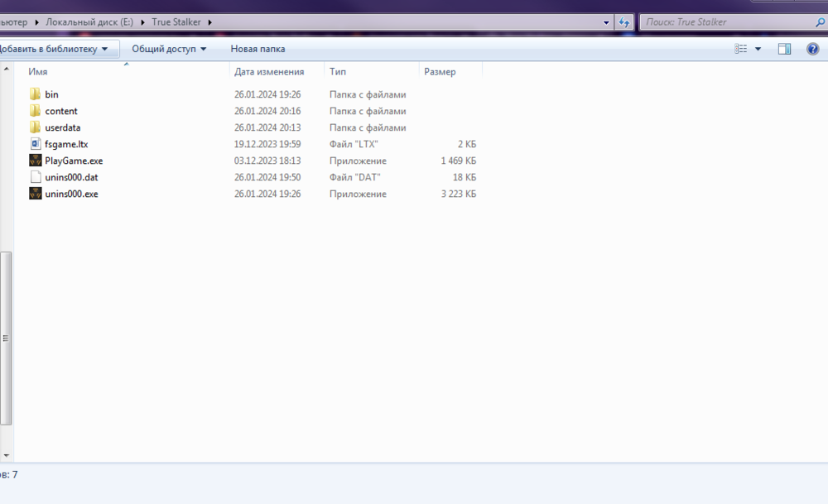Click the size 1 469 КБ

tap(459, 161)
